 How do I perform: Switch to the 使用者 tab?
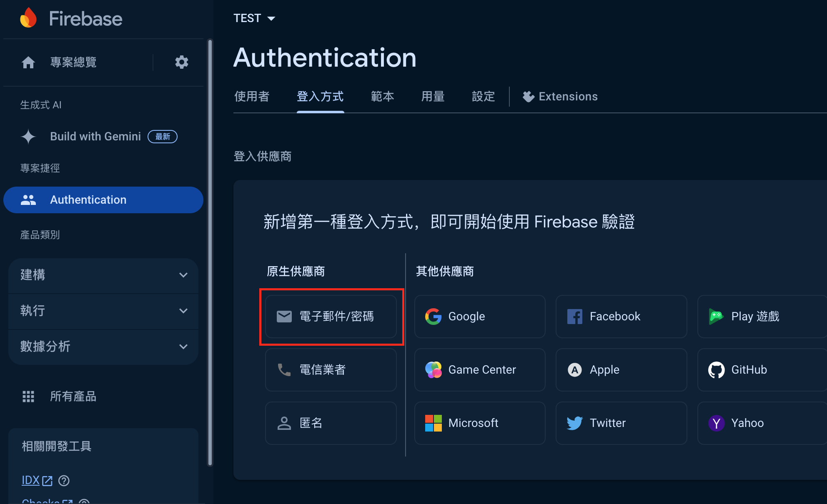click(253, 97)
